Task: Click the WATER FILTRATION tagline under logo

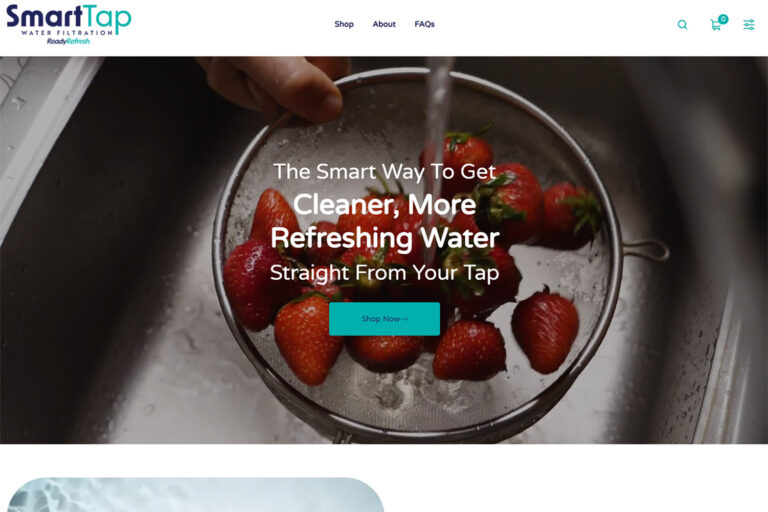Action: 67,33
